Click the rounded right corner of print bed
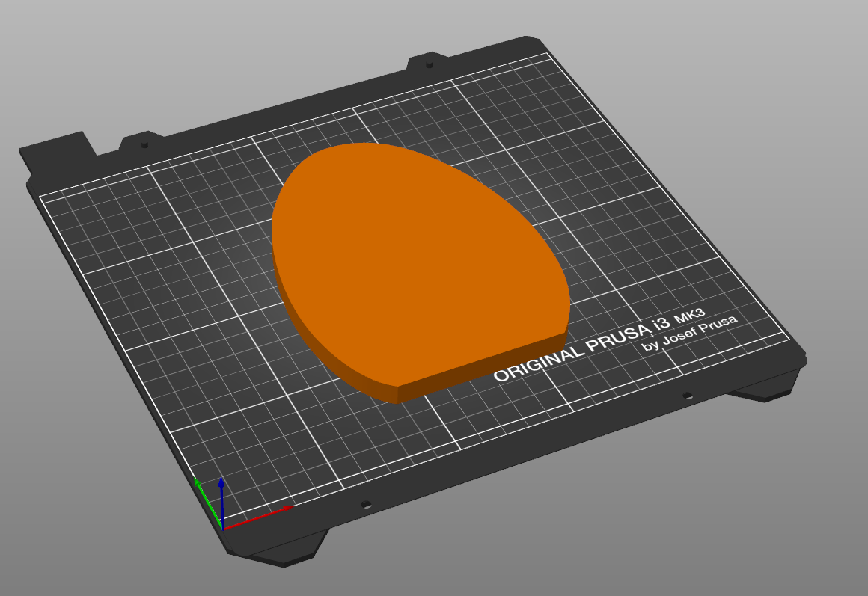868x596 pixels. [800, 357]
